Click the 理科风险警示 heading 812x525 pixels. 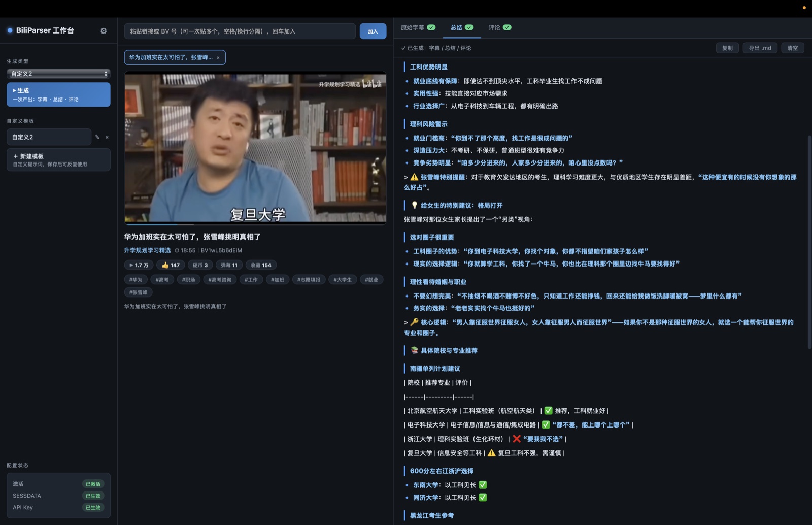pos(429,124)
